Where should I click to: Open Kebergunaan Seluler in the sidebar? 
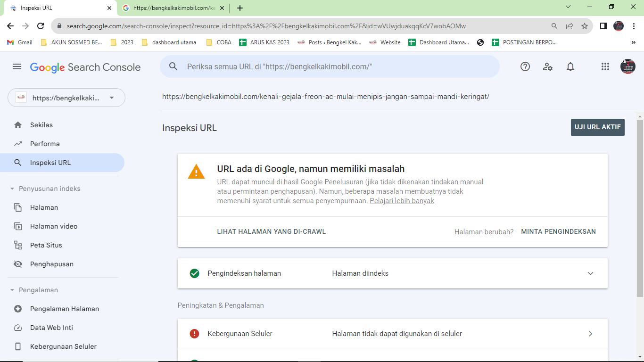pos(62,346)
